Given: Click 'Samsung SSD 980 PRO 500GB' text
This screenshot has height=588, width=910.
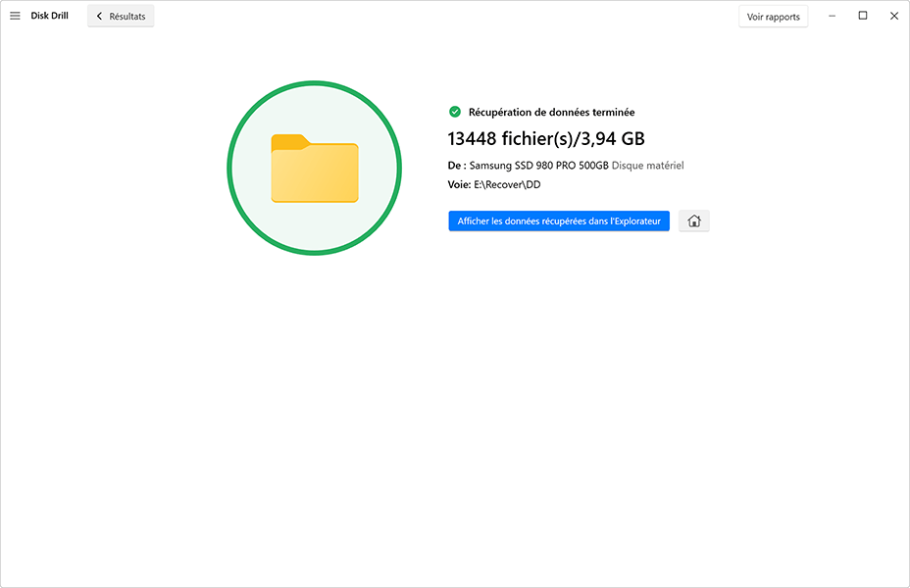Looking at the screenshot, I should [x=538, y=166].
